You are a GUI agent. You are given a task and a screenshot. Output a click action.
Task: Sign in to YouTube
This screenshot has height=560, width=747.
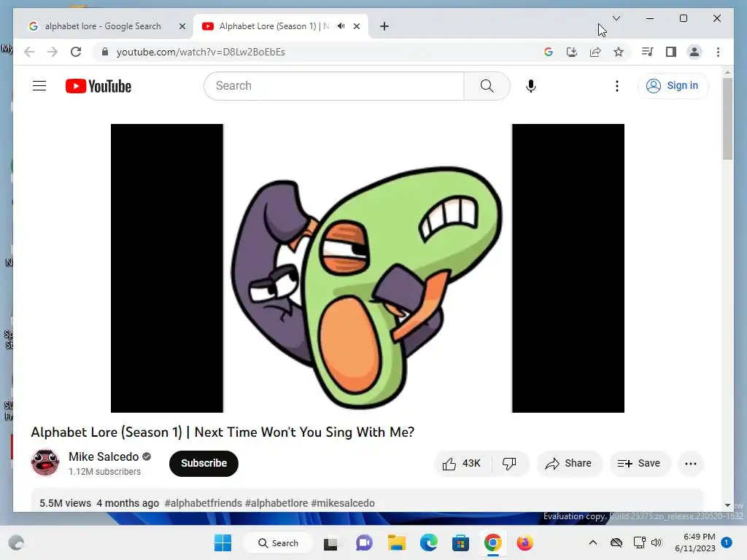[673, 86]
